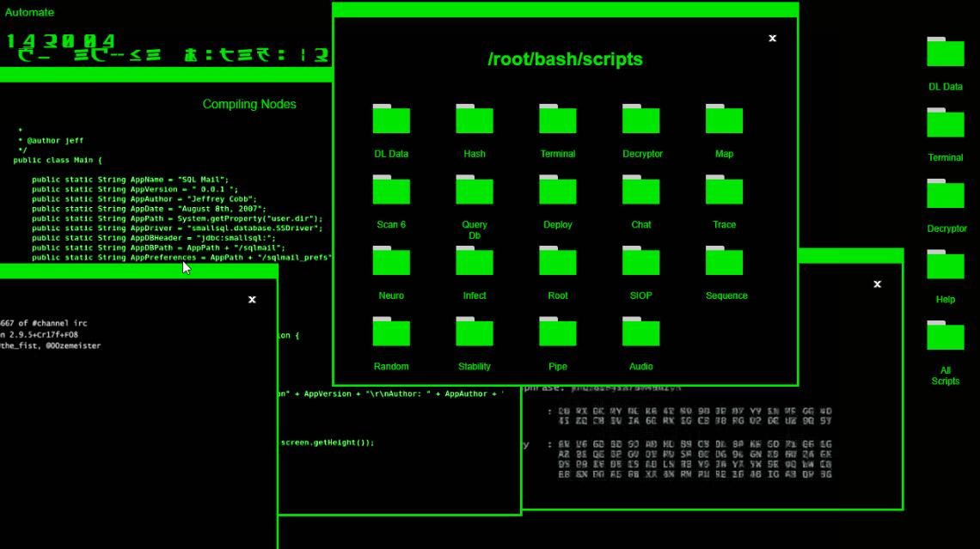This screenshot has width=980, height=549.
Task: Open the Pipe script folder
Action: pos(558,332)
